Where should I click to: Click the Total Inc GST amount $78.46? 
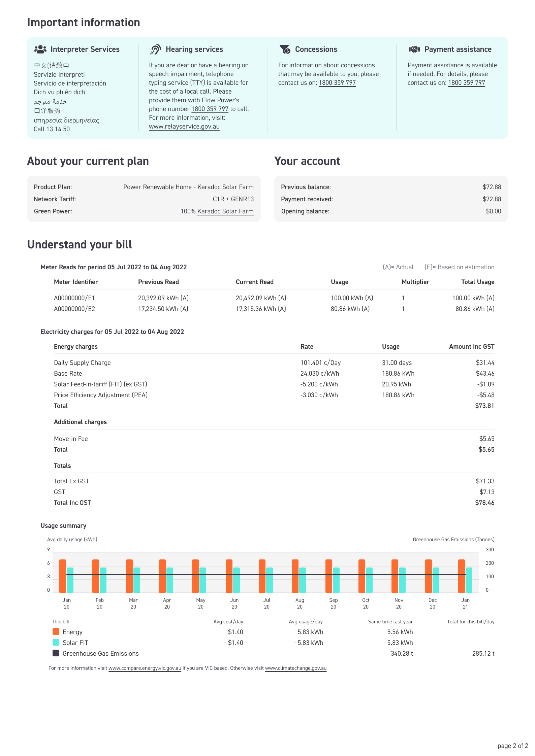485,503
